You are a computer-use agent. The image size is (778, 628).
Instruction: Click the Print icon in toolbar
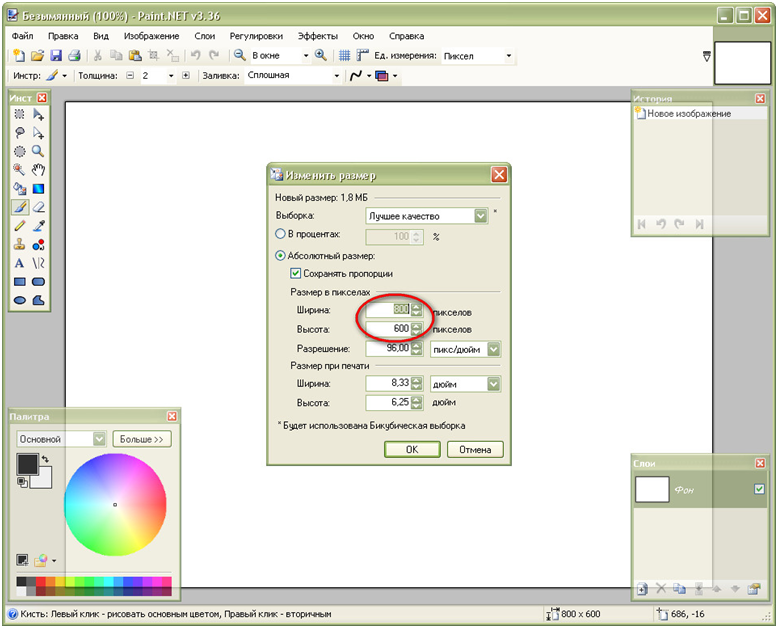(x=74, y=56)
